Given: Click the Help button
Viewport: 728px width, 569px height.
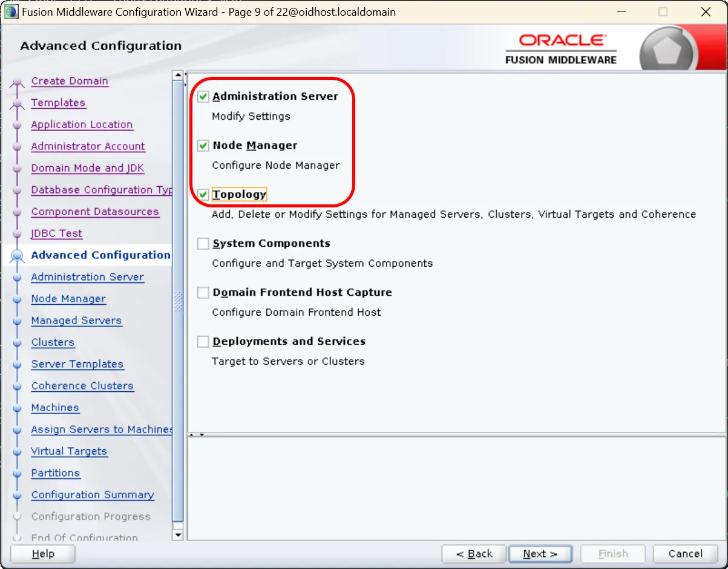Looking at the screenshot, I should coord(43,554).
